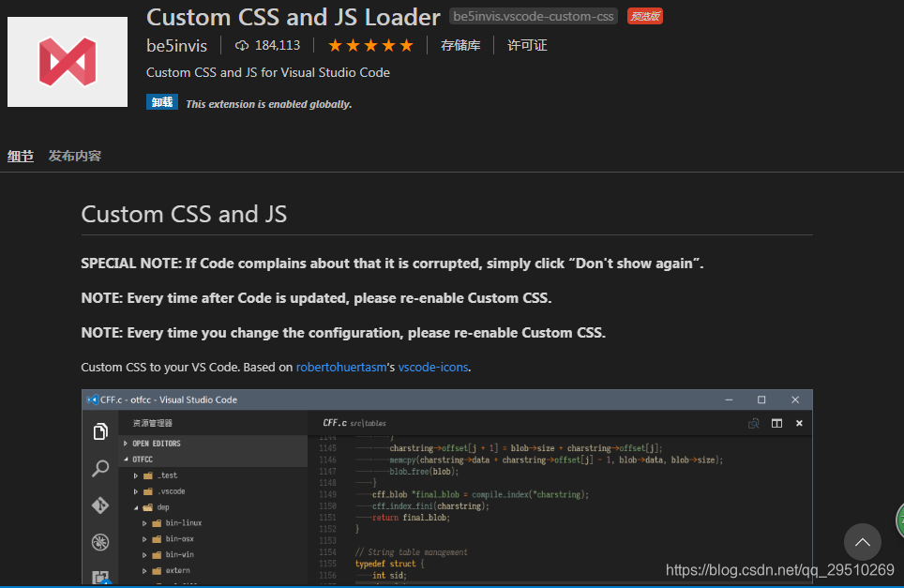Click the bin-win folder icon
The width and height of the screenshot is (904, 588).
(157, 555)
